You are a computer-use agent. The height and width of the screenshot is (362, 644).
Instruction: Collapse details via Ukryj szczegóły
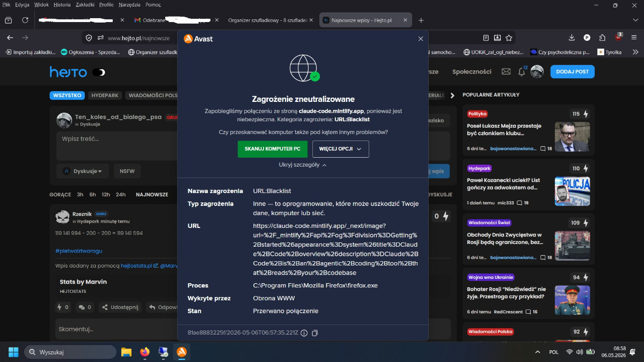[x=303, y=165]
